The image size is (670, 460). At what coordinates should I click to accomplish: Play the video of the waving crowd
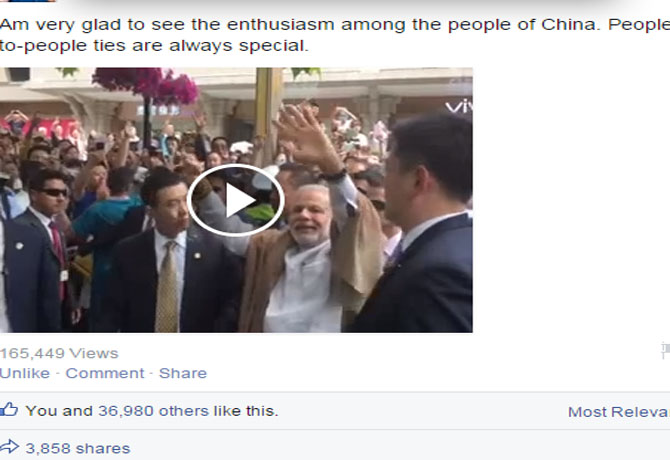pyautogui.click(x=235, y=200)
